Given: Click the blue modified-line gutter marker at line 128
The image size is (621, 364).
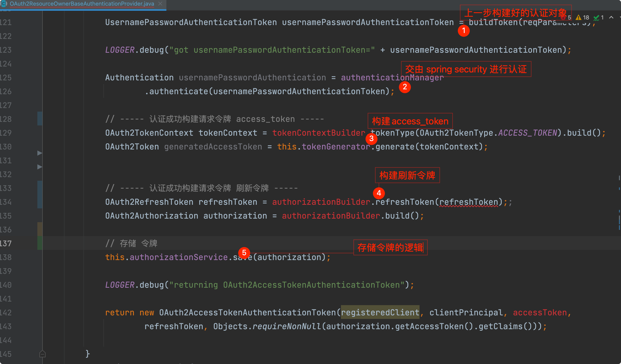Looking at the screenshot, I should 40,119.
